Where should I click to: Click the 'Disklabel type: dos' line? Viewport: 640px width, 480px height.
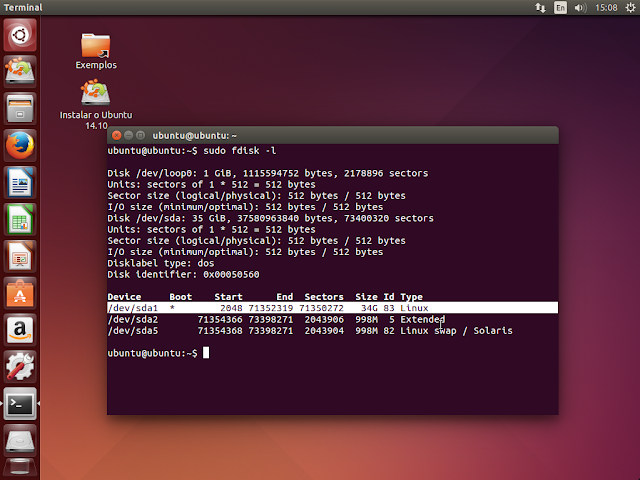point(161,263)
